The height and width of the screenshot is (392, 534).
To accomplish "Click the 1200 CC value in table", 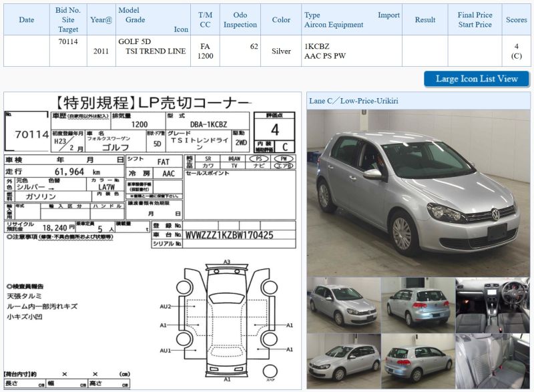I will 205,56.
